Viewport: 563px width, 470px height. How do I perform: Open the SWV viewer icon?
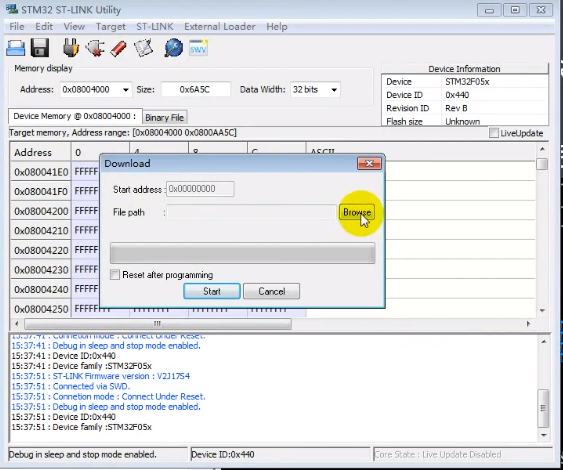198,48
